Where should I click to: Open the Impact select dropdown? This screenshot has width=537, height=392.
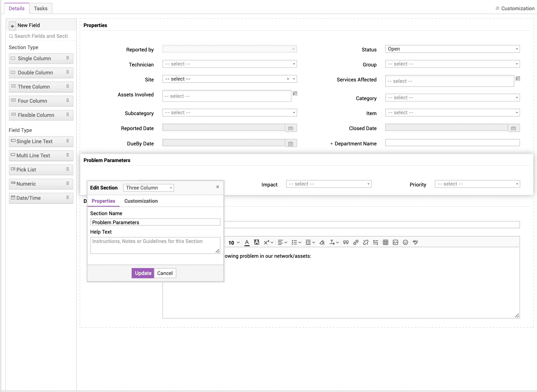pos(328,184)
